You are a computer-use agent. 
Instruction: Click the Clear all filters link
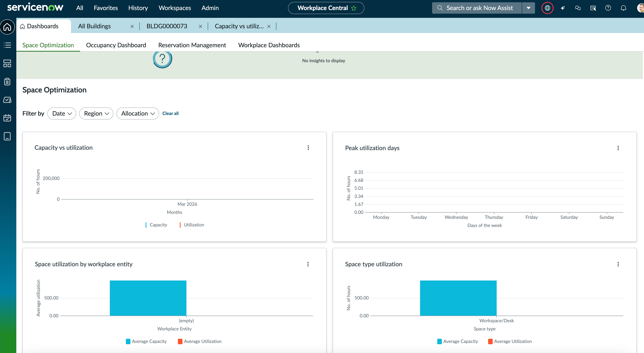click(x=170, y=113)
